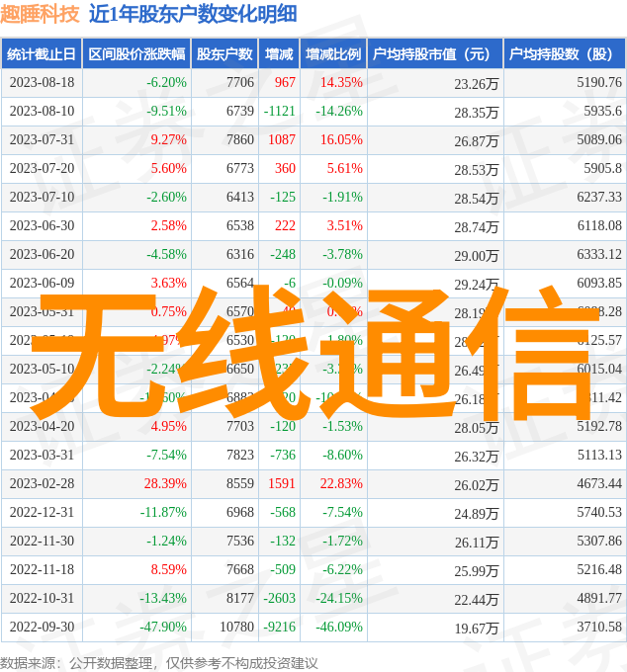The height and width of the screenshot is (672, 627).
Task: Click the 户均持股数（股） column header
Action: coord(564,54)
